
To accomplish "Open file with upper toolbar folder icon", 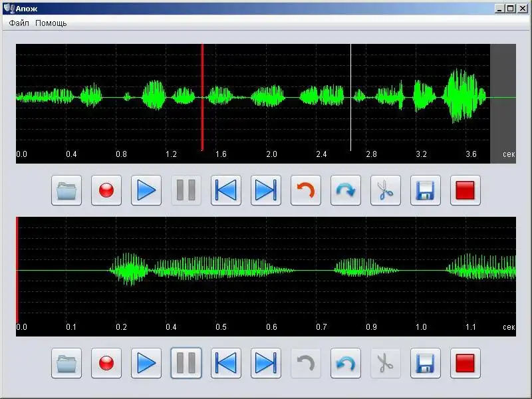I will (66, 190).
